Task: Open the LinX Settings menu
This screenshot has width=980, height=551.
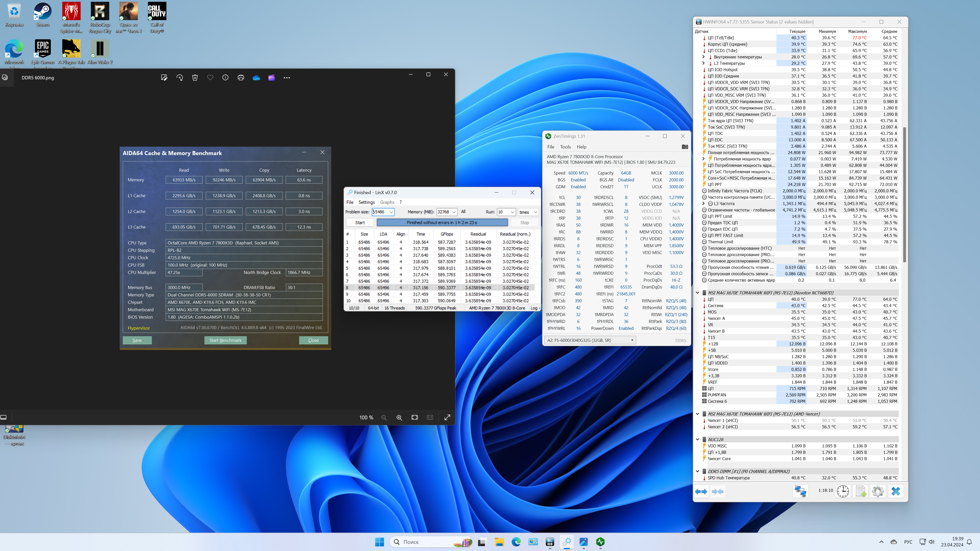Action: pos(366,202)
